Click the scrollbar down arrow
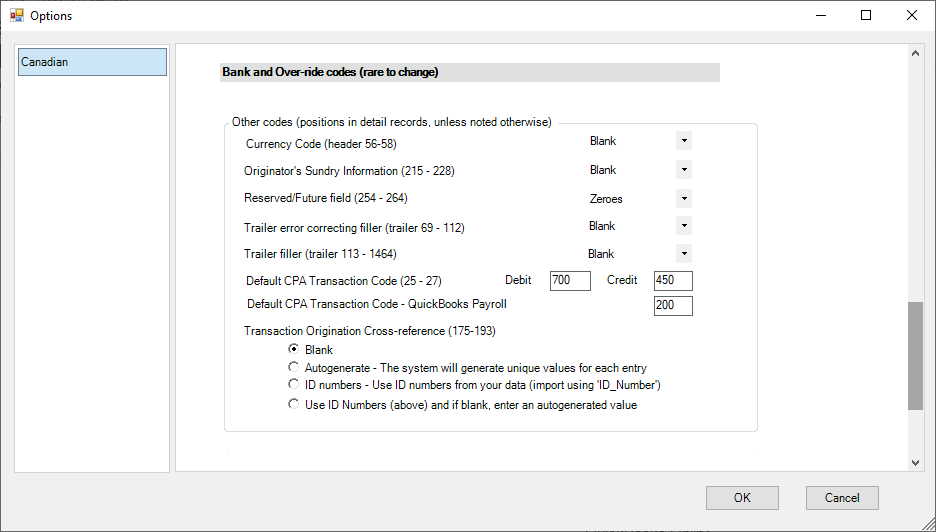936x532 pixels. (x=915, y=462)
